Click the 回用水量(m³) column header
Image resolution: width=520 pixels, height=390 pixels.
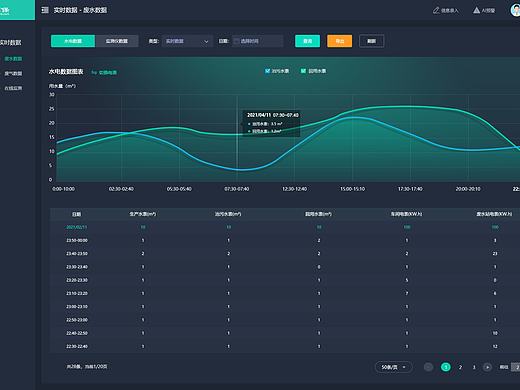319,214
